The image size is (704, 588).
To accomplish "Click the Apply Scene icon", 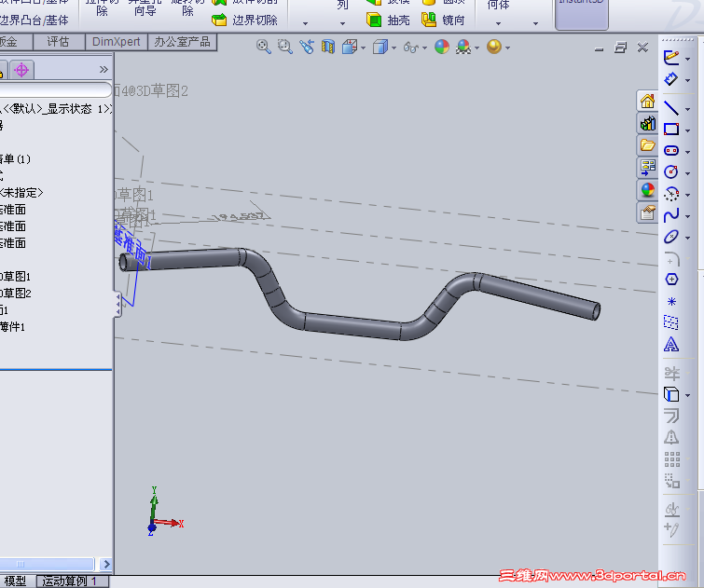I will coord(463,47).
